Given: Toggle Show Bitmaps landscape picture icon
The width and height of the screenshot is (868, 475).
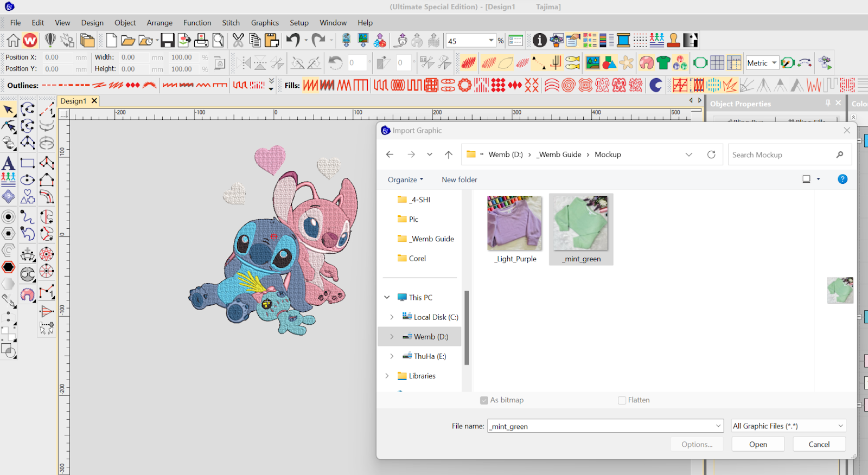Looking at the screenshot, I should pyautogui.click(x=592, y=63).
